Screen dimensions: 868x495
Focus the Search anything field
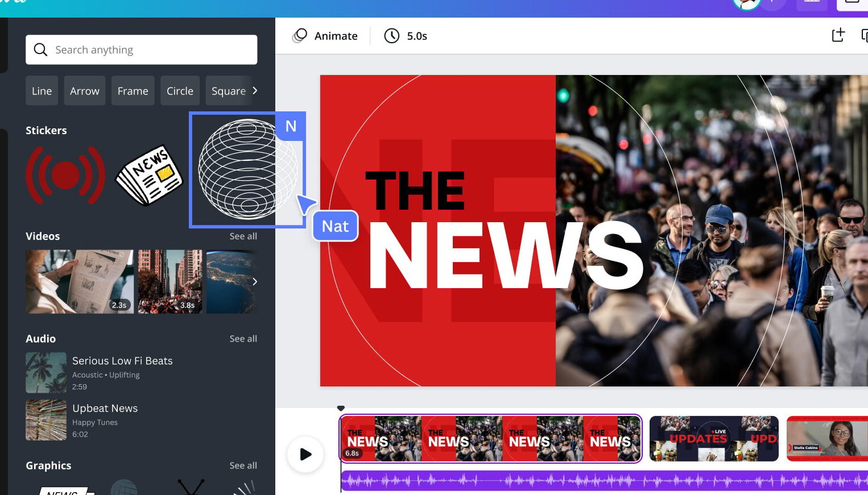pos(151,50)
